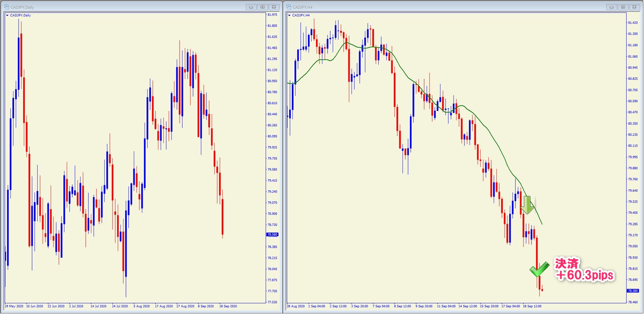Screen dimensions: 644x314
Task: Click the 18 Sep 2020 date label
Action: click(x=228, y=306)
